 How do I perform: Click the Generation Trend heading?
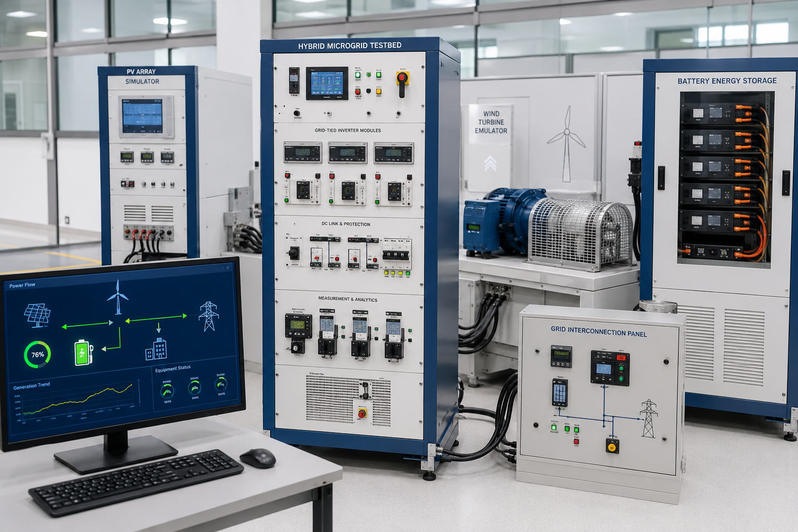[32, 386]
